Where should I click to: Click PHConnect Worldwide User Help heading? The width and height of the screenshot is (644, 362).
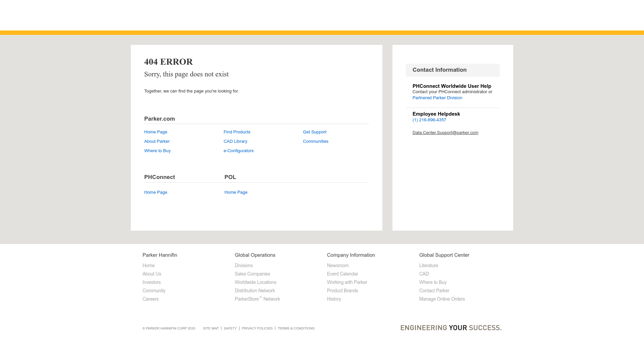452,86
